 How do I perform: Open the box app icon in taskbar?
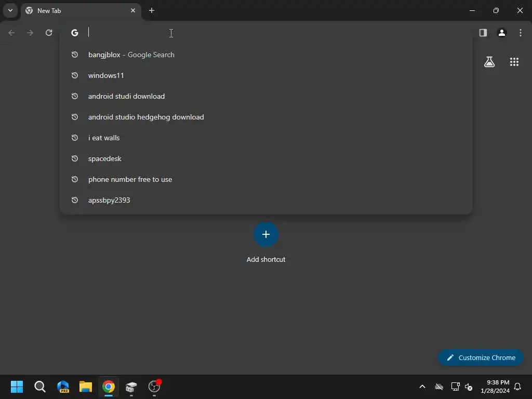pyautogui.click(x=131, y=387)
